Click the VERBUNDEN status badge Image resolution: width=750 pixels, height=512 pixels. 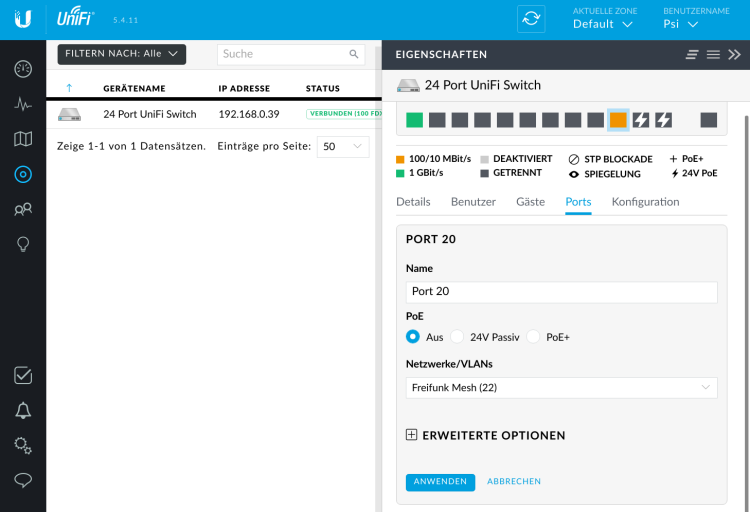point(344,114)
